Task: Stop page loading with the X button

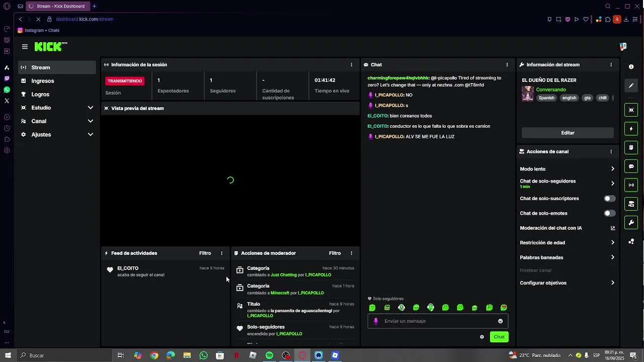Action: [x=39, y=19]
